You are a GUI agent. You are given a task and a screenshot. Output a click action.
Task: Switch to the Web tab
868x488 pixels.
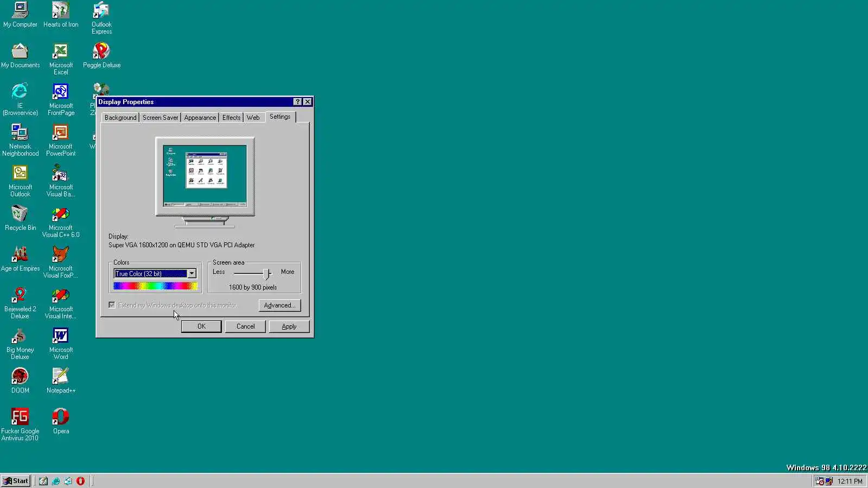(x=253, y=118)
